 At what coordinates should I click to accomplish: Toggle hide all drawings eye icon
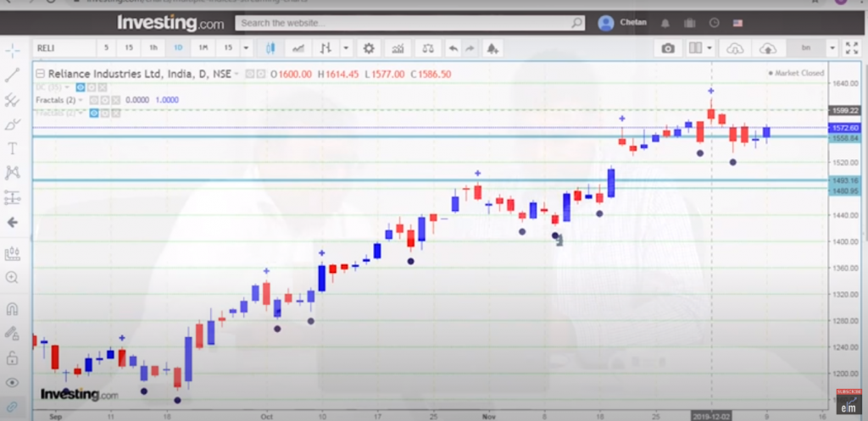coord(12,383)
